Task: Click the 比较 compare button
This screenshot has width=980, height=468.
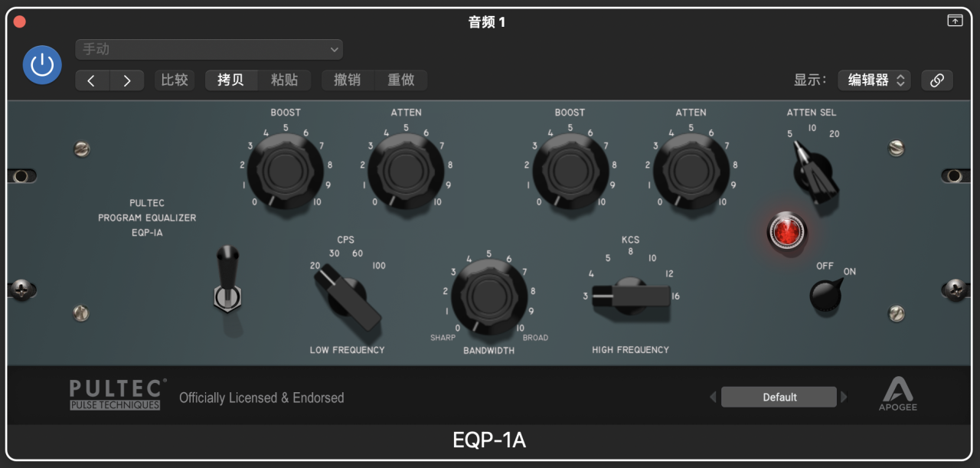Action: (x=175, y=80)
